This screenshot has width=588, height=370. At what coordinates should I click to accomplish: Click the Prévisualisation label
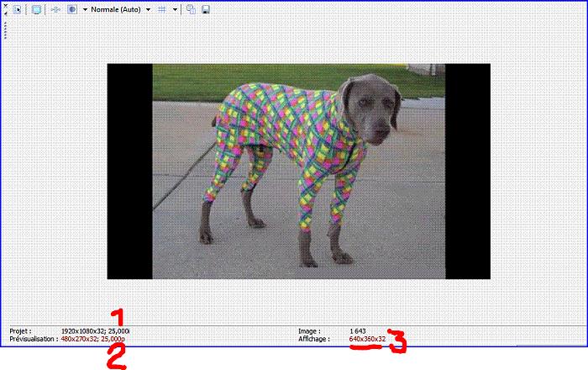point(34,339)
